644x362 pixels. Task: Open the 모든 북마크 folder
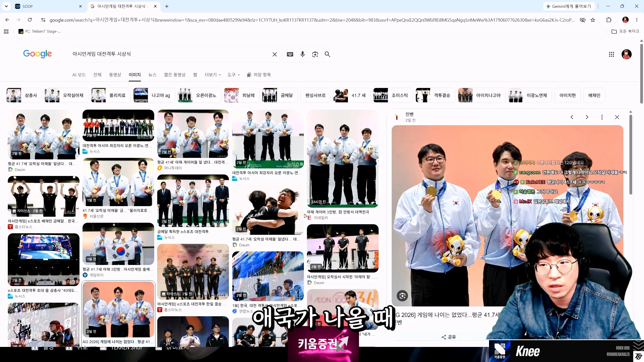point(625,31)
